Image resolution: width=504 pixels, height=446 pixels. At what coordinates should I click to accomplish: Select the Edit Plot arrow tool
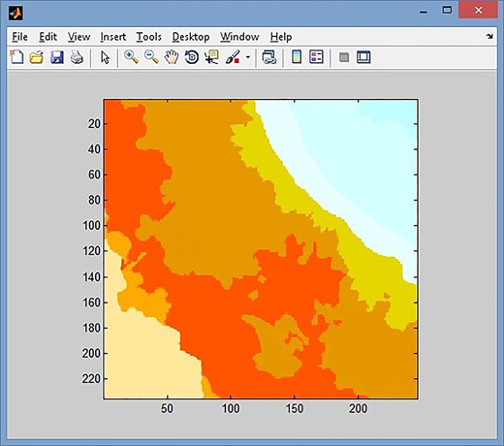[x=105, y=57]
